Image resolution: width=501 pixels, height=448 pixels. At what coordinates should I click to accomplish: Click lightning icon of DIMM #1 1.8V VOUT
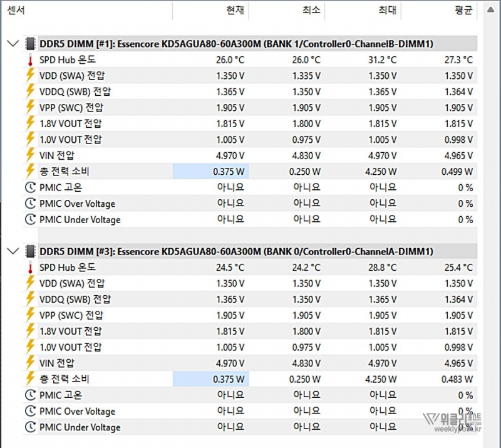pyautogui.click(x=30, y=123)
